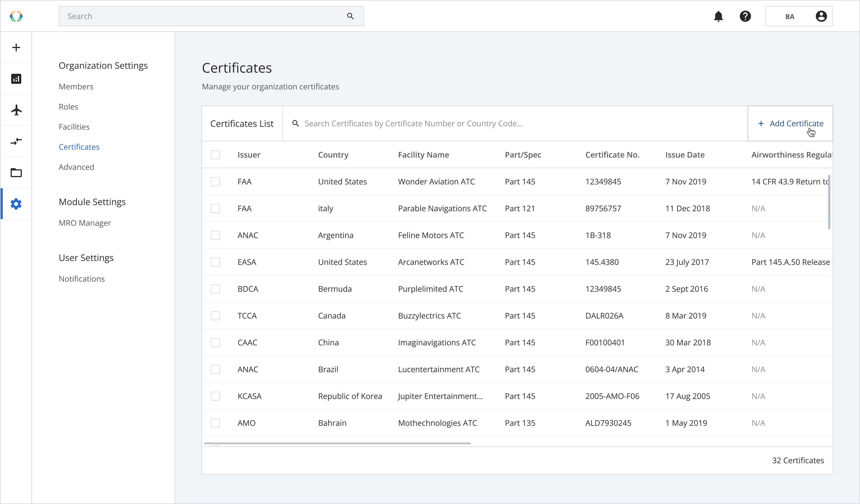The image size is (860, 504).
Task: Check the Jupiter Entertainment row checkbox
Action: point(215,396)
